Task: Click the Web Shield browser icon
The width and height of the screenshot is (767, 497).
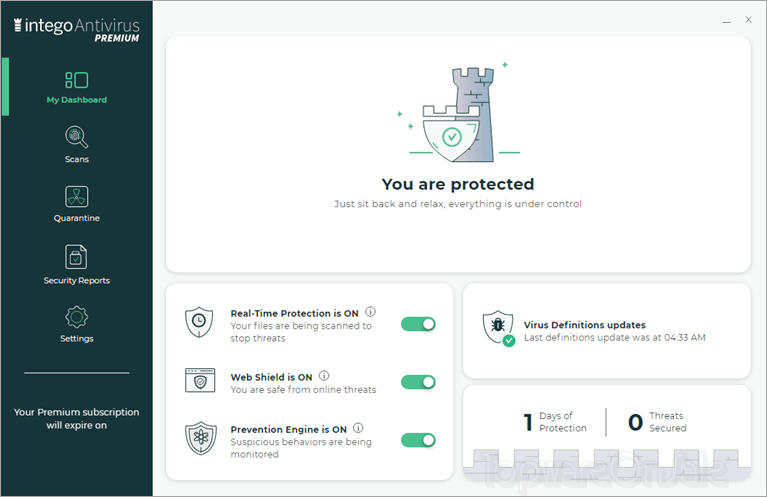Action: (x=200, y=381)
